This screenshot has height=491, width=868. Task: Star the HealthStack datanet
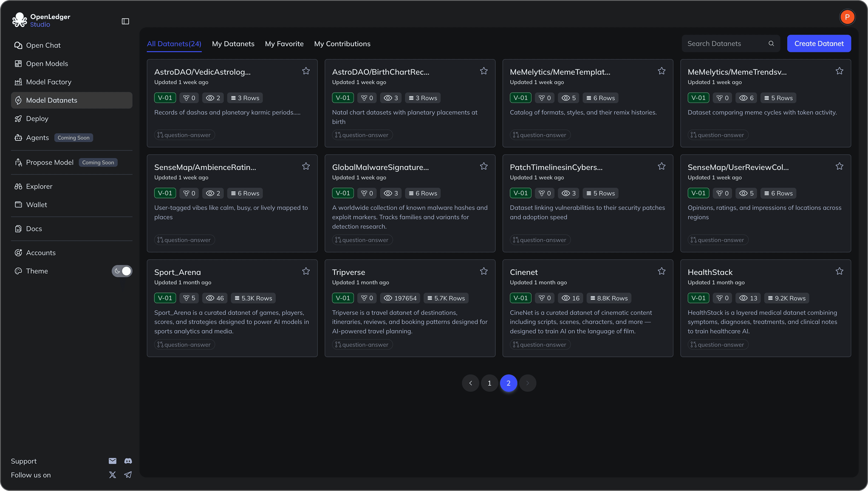pos(840,271)
